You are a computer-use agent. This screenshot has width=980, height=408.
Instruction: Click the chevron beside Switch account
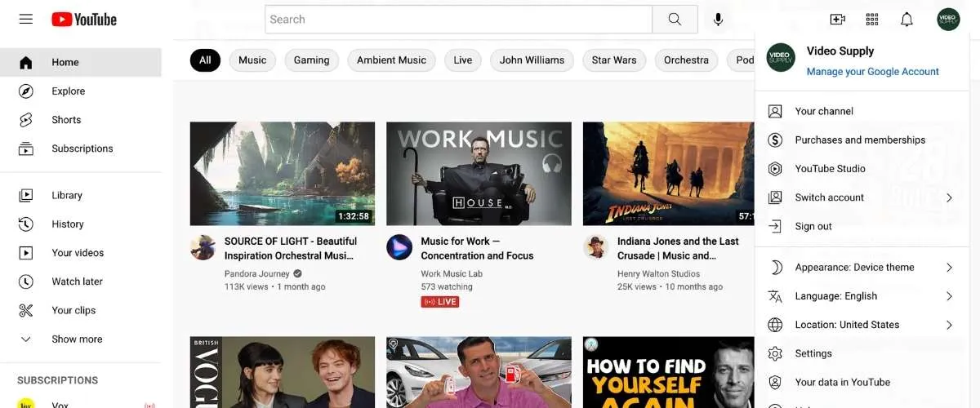click(x=949, y=197)
